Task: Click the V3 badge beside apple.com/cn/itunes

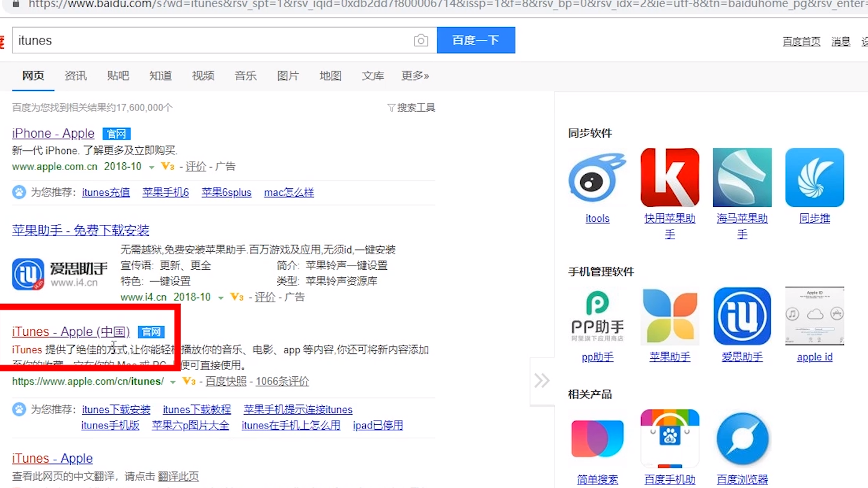Action: 189,381
